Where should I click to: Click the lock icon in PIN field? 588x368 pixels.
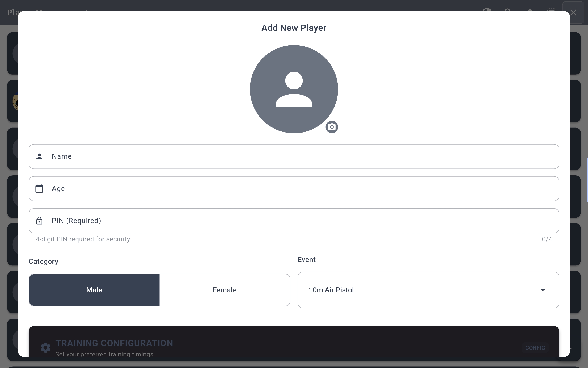point(39,221)
